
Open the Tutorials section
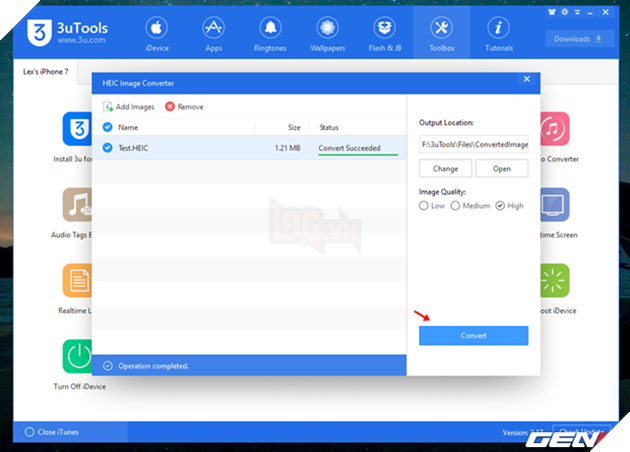(x=499, y=35)
